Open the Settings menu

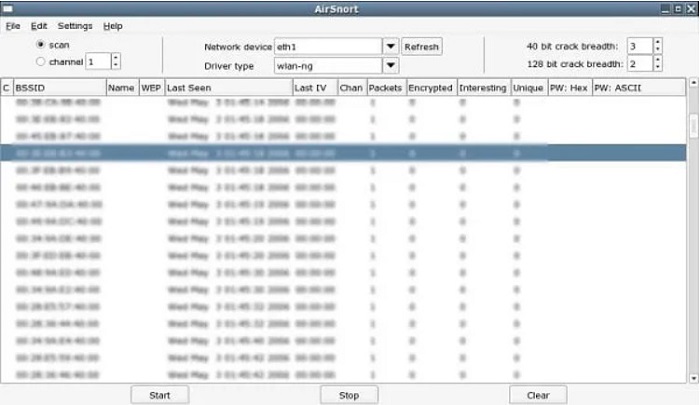click(75, 26)
